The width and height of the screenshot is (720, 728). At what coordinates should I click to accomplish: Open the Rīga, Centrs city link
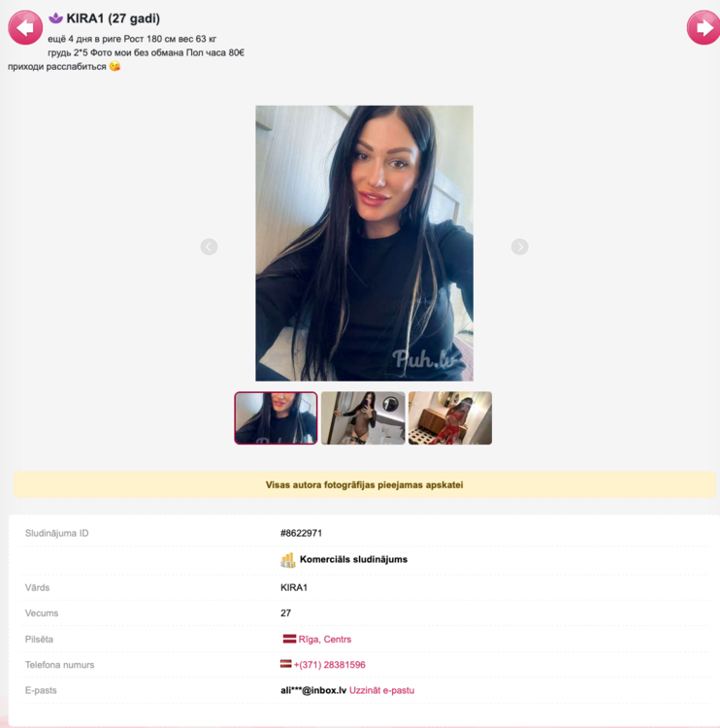pyautogui.click(x=324, y=640)
